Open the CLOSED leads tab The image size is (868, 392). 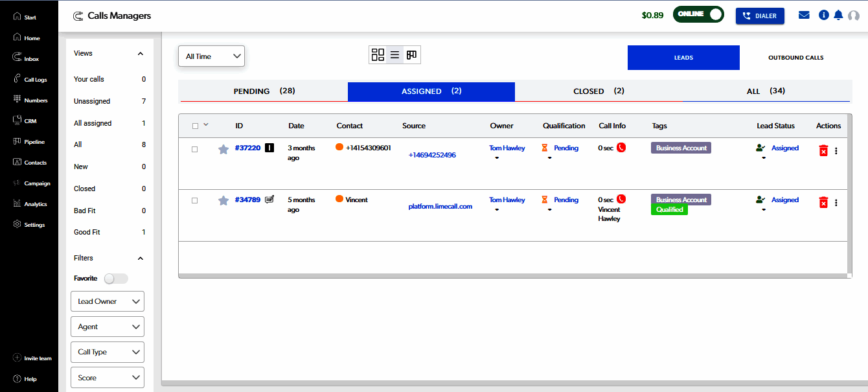tap(598, 91)
